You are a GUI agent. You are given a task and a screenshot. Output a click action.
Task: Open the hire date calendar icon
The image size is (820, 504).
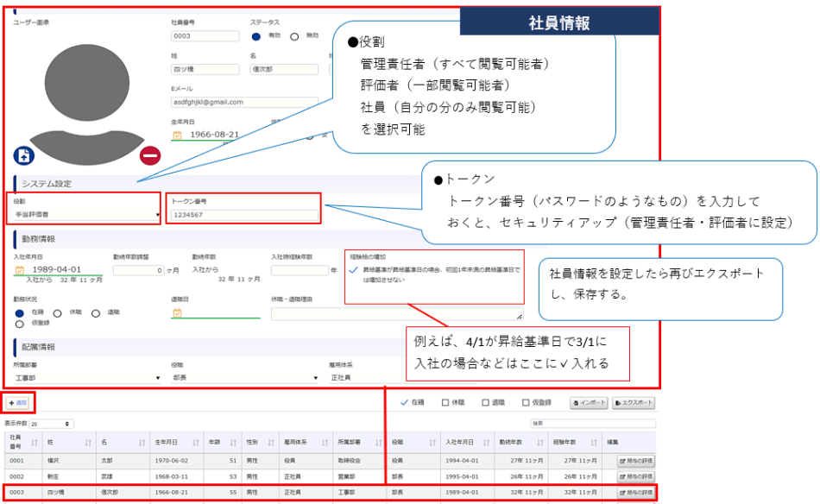(20, 270)
